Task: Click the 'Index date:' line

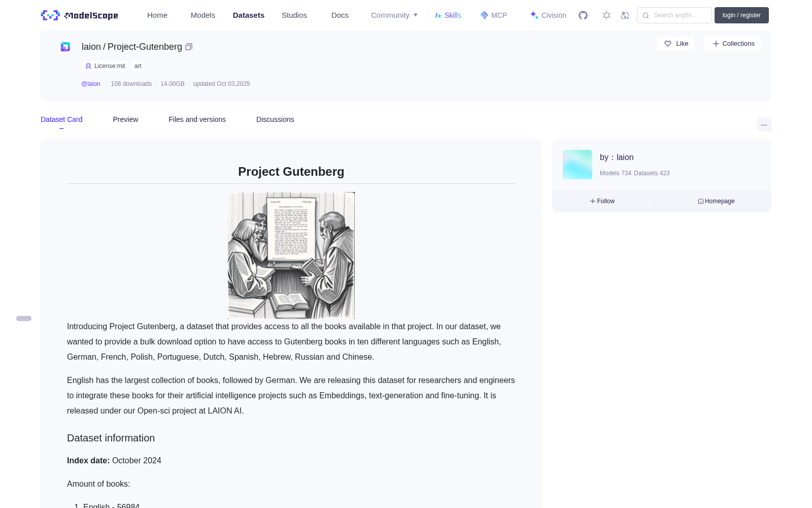Action: click(114, 460)
